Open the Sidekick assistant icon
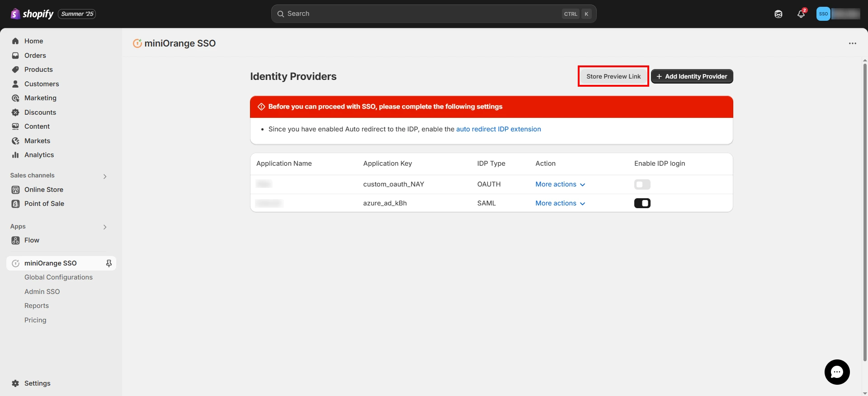Viewport: 868px width, 396px height. click(x=778, y=14)
